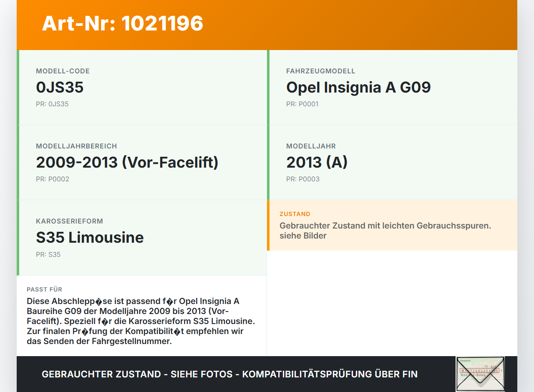534x392 pixels.
Task: Click the Art-Nr: 1021196 heading
Action: click(122, 23)
